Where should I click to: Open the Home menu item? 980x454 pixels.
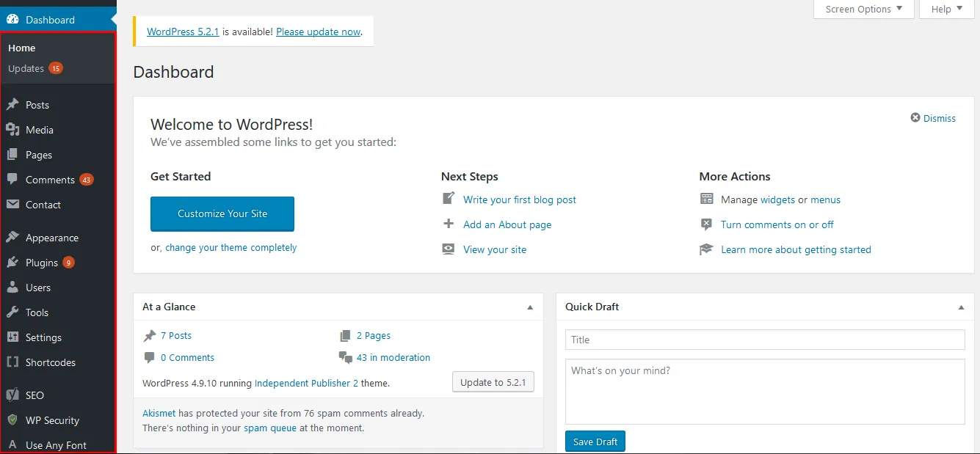point(21,47)
